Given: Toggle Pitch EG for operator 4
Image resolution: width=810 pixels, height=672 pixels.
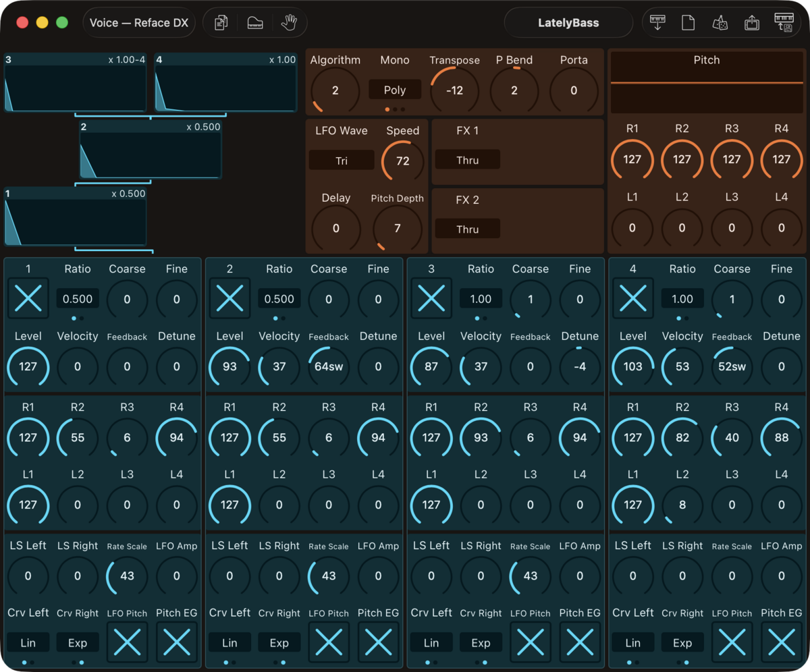Looking at the screenshot, I should coord(782,642).
